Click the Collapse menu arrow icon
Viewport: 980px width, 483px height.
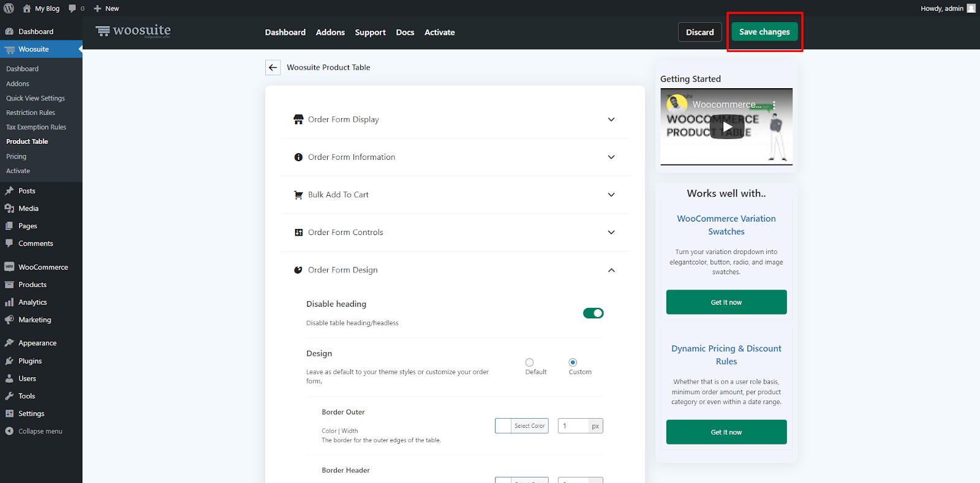(9, 432)
